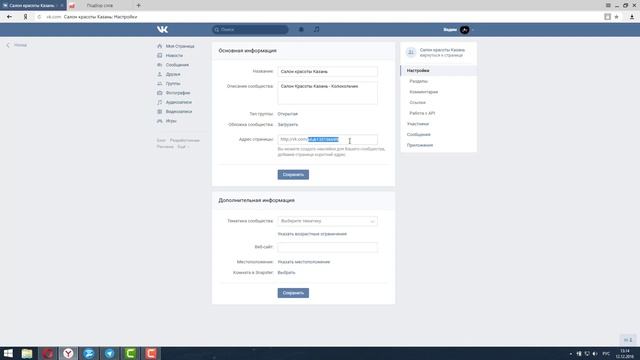Open the green Camtasia taskbar icon
640x360 pixels.
coord(130,353)
